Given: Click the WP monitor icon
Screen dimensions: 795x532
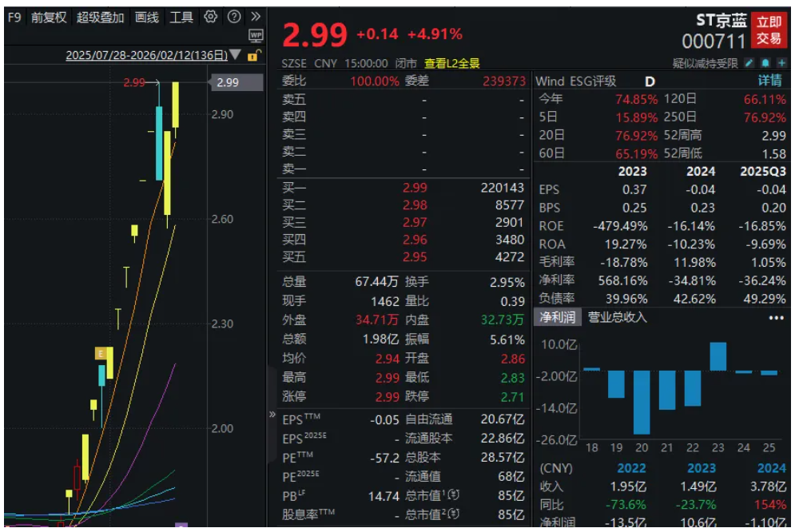Looking at the screenshot, I should (x=256, y=35).
